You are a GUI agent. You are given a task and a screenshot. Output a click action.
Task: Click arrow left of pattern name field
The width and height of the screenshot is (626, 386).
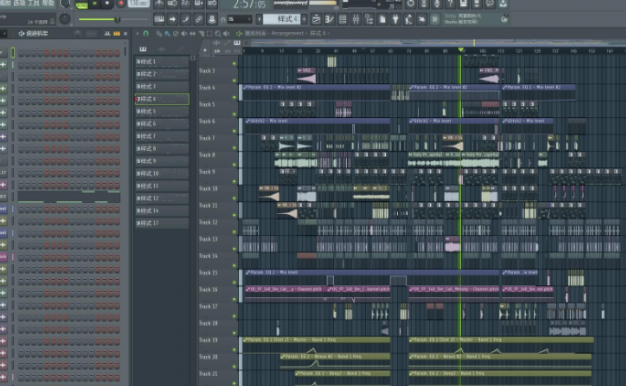(x=260, y=19)
